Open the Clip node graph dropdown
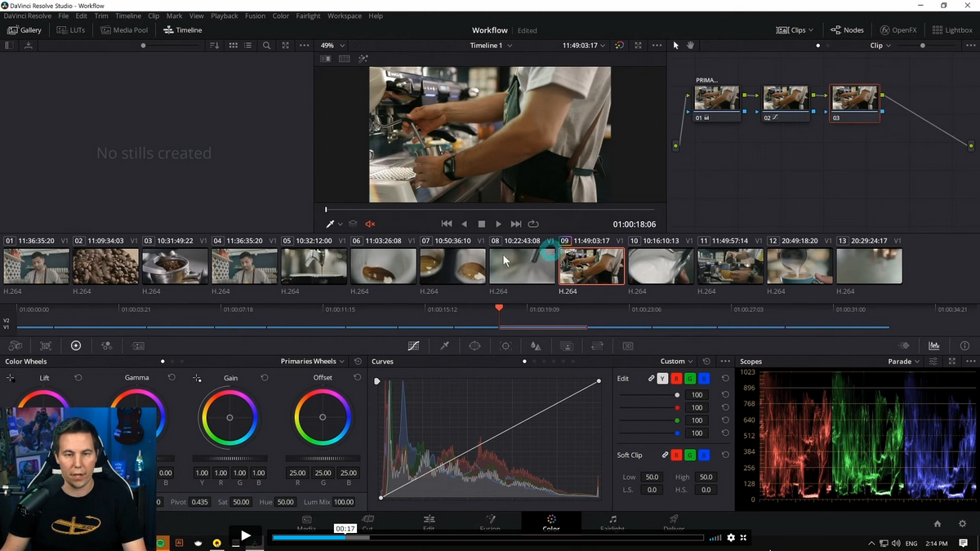980x551 pixels. click(880, 46)
